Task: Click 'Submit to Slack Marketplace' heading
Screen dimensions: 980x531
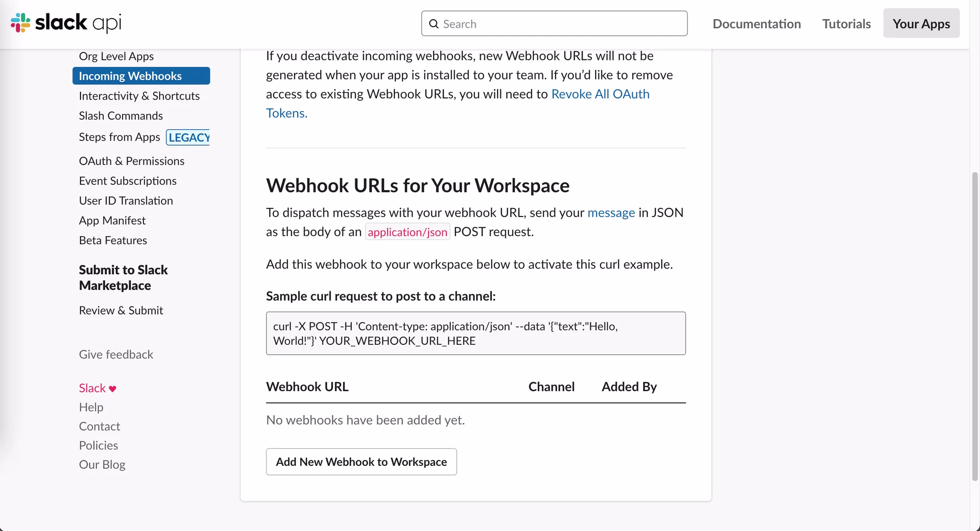Action: click(x=123, y=278)
